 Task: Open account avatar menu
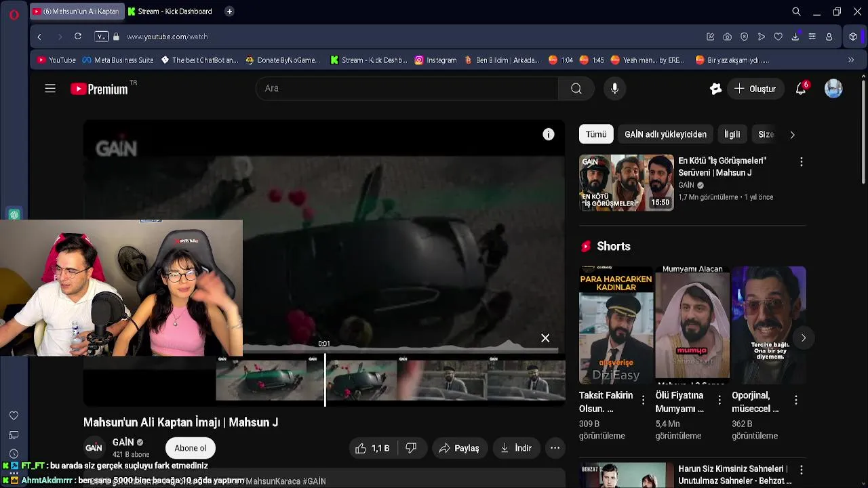(x=833, y=89)
